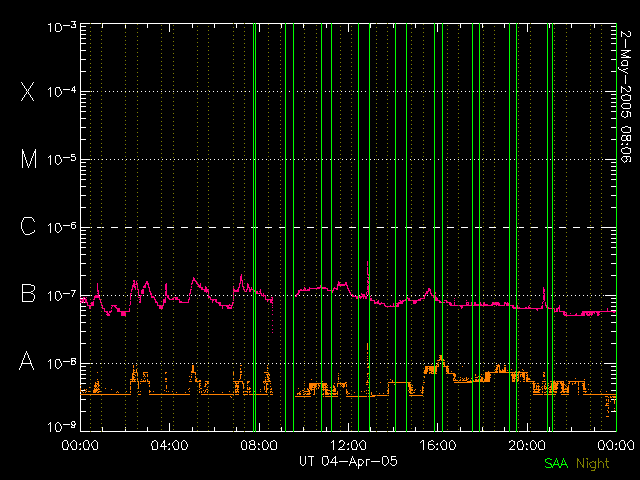The height and width of the screenshot is (480, 640).
Task: Click the 16:00 time axis label
Action: click(438, 445)
